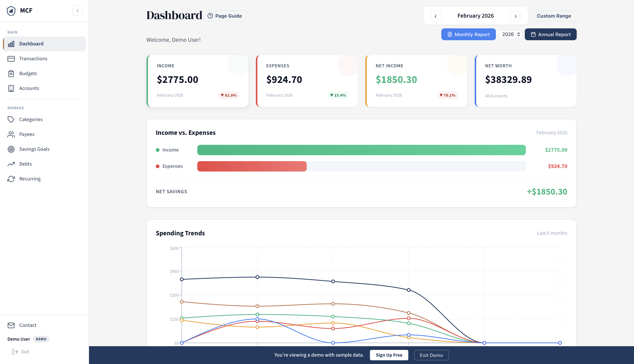Click the Payees people icon
This screenshot has height=364, width=634.
[11, 134]
